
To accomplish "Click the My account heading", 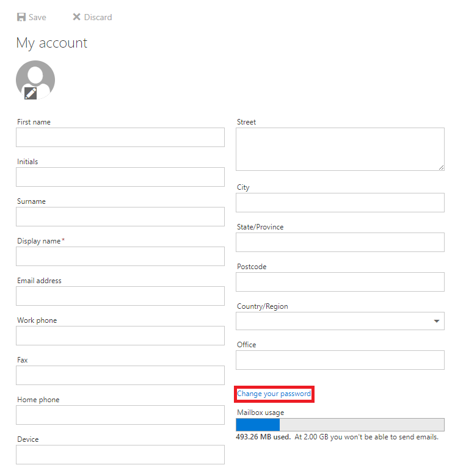I will coord(52,43).
